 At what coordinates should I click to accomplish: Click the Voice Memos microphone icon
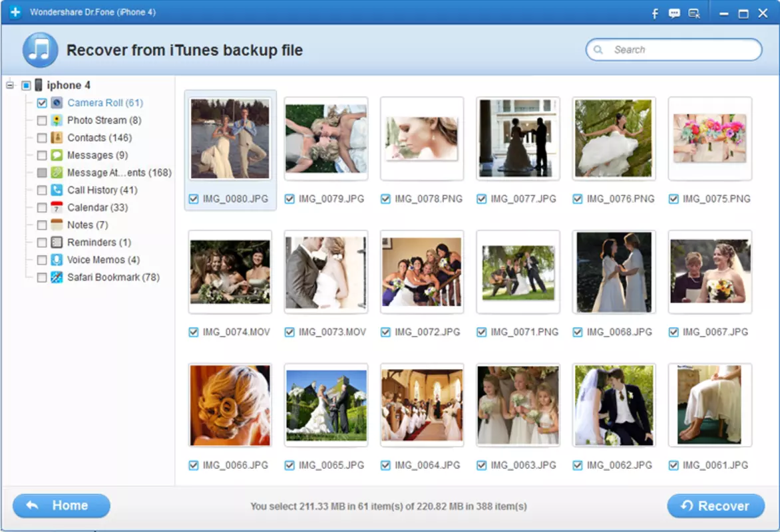57,259
